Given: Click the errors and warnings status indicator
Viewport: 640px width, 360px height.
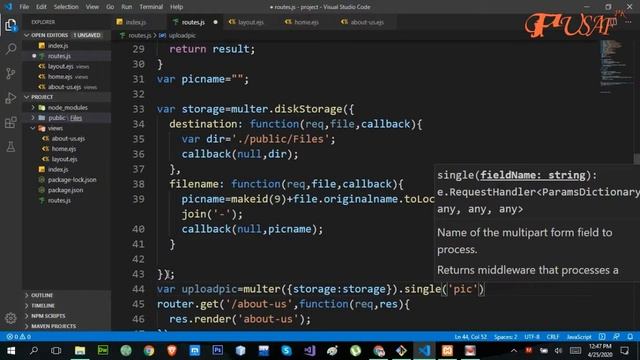Looking at the screenshot, I should pos(18,337).
